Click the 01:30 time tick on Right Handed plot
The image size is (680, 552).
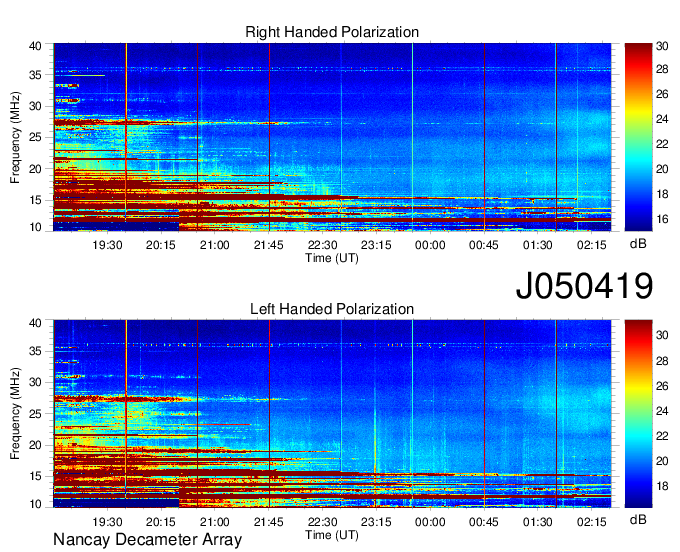coord(538,245)
